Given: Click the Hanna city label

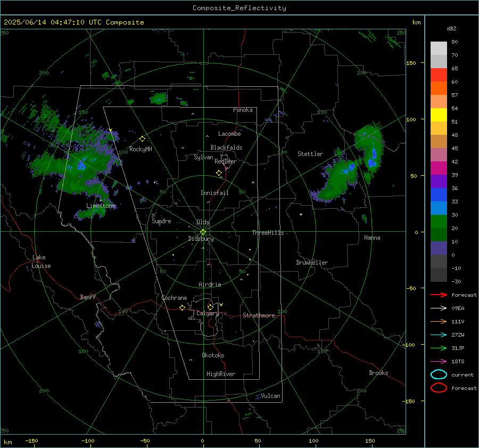Looking at the screenshot, I should (x=372, y=238).
